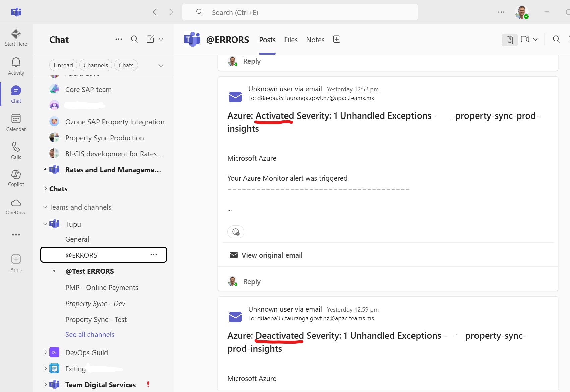Image resolution: width=570 pixels, height=392 pixels.
Task: Open the meet now dropdown arrow
Action: 535,40
